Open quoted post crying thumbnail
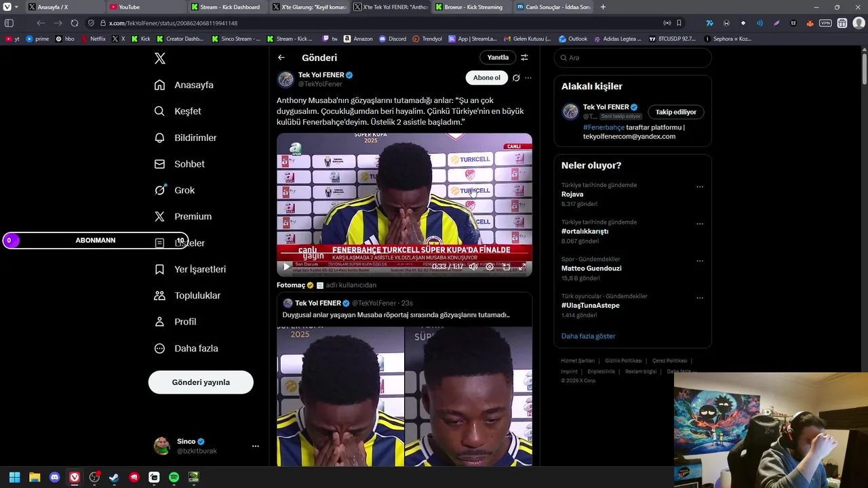This screenshot has height=488, width=868. pyautogui.click(x=340, y=396)
